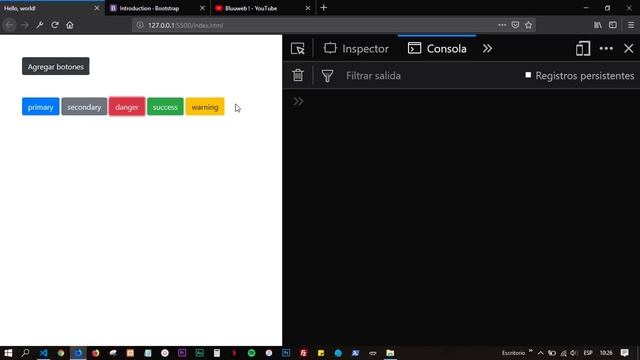The height and width of the screenshot is (360, 640).
Task: Click the console filter funnel icon
Action: 327,76
